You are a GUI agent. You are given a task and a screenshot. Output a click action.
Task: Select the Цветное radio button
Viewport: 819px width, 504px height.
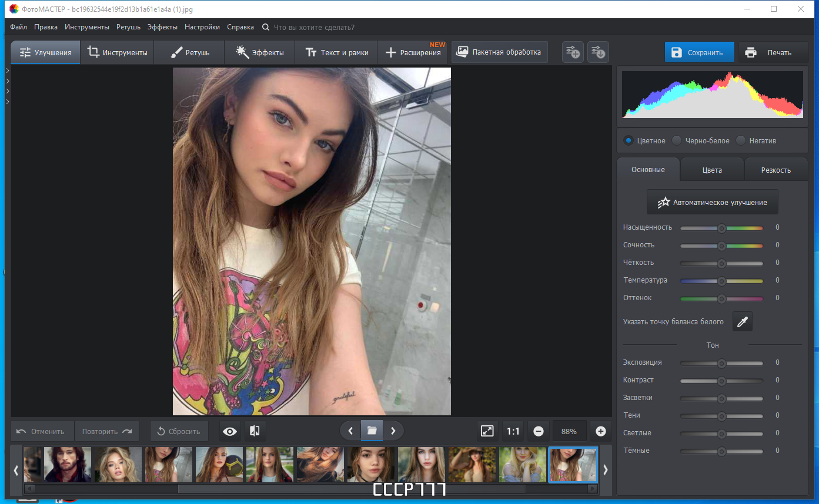(x=629, y=140)
